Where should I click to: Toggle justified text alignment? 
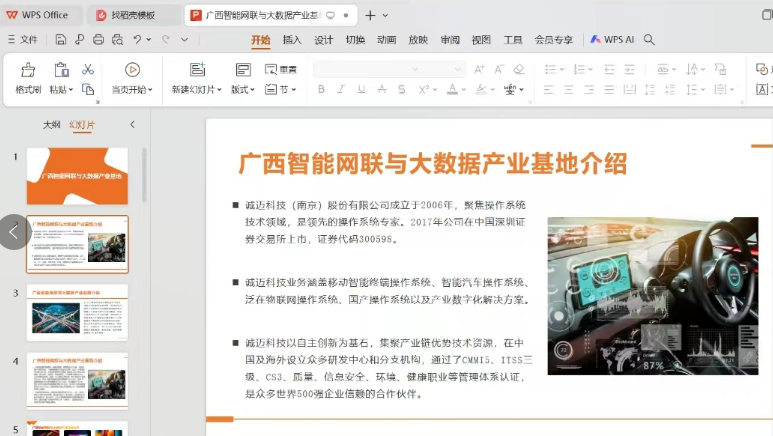pyautogui.click(x=609, y=89)
